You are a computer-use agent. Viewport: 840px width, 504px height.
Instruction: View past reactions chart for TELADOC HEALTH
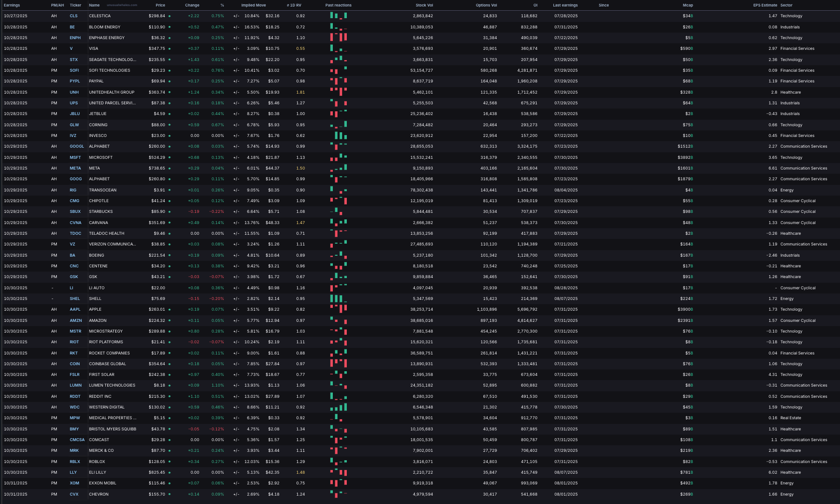coord(338,233)
